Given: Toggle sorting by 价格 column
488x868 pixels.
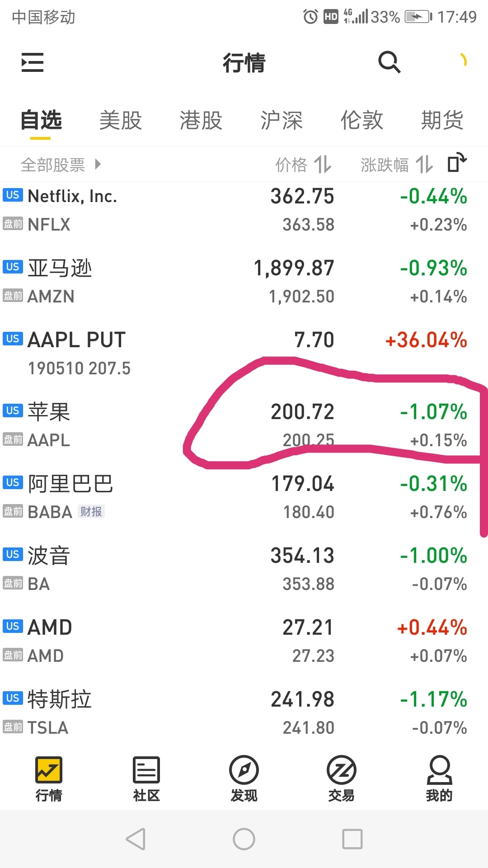Looking at the screenshot, I should (x=304, y=165).
